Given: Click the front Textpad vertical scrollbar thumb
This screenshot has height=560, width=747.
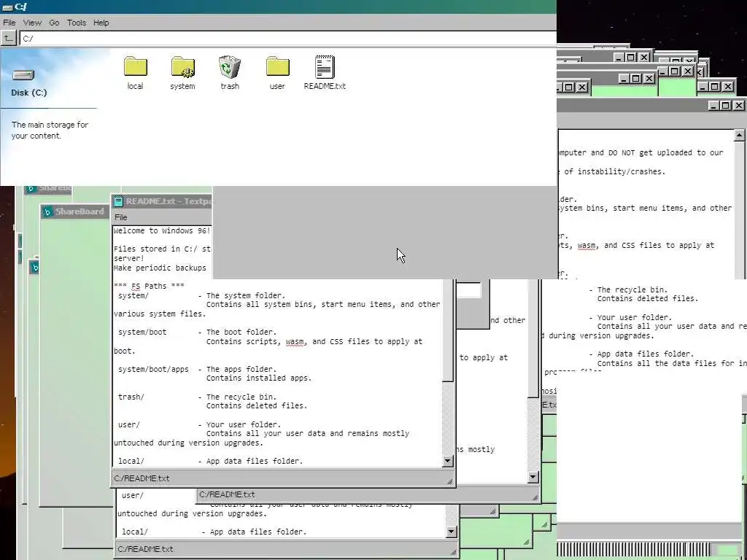Looking at the screenshot, I should 447,330.
